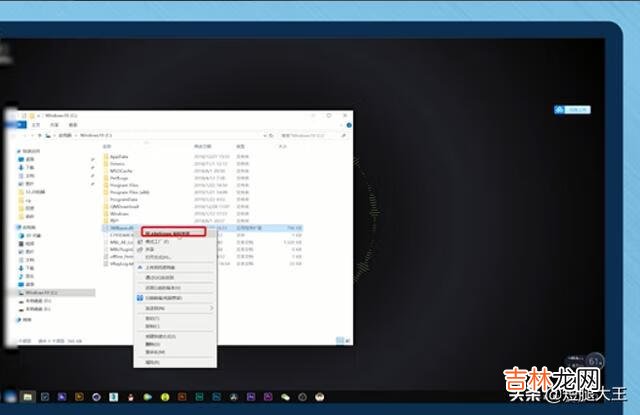Select the QMDownload folder

tap(124, 206)
